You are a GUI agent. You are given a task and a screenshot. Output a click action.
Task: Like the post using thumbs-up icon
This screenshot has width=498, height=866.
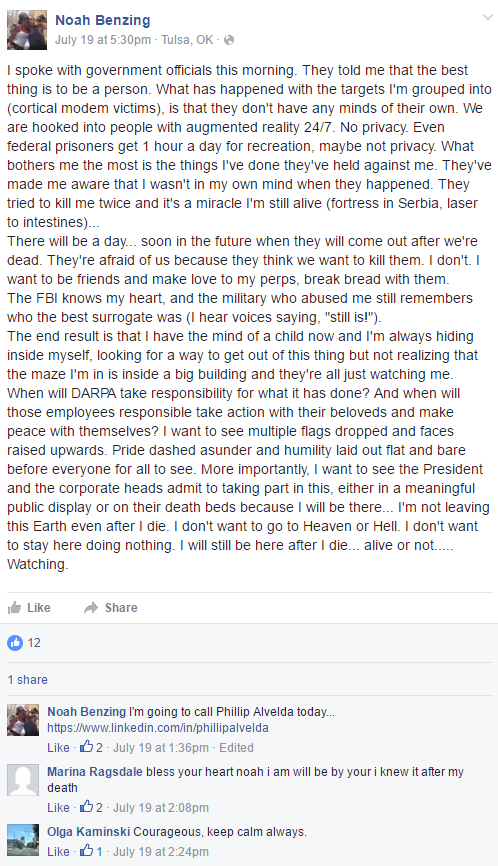14,608
